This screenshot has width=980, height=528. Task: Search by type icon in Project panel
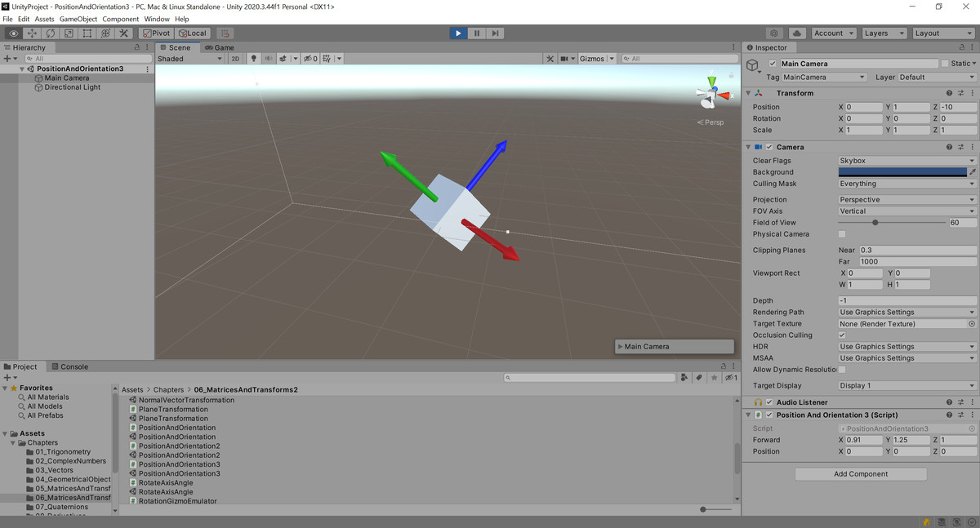click(x=684, y=378)
